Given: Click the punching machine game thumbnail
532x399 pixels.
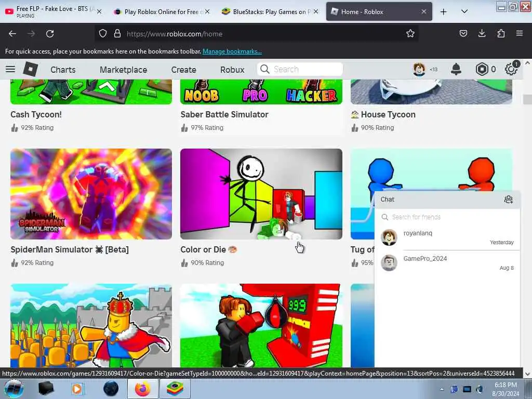Looking at the screenshot, I should tap(261, 325).
